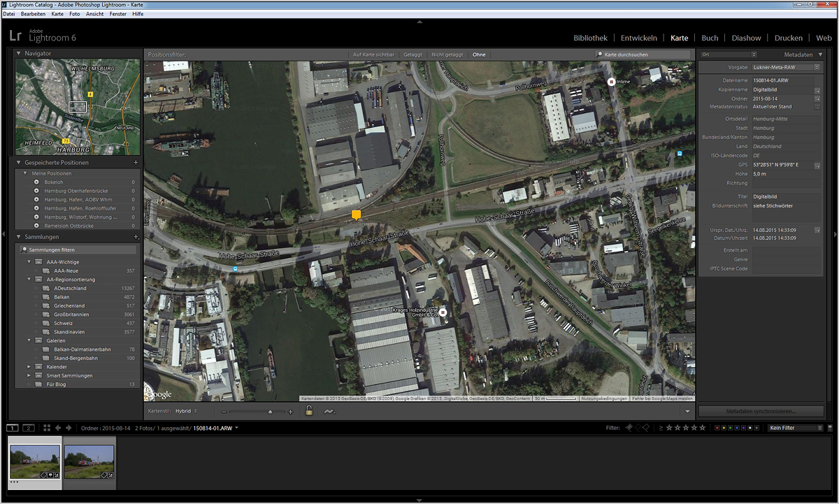This screenshot has width=839, height=504.
Task: Click the orange photo location pin on map
Action: pos(356,215)
